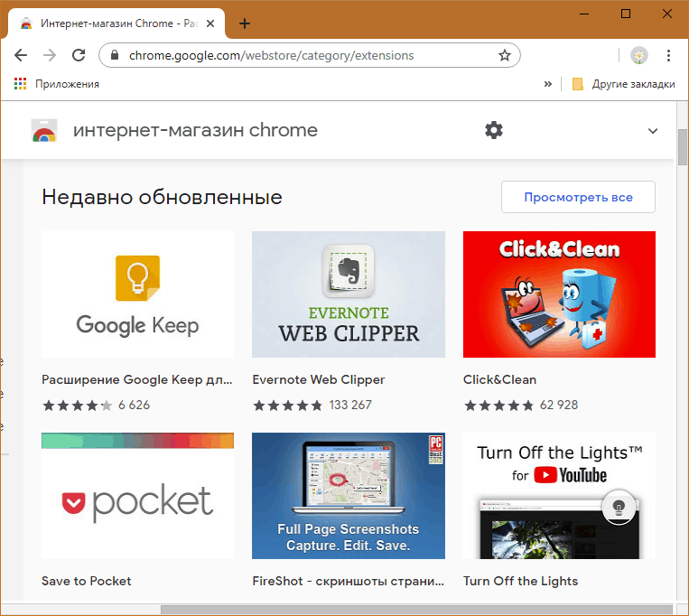This screenshot has height=616, width=689.
Task: Click the Chrome Web Store logo
Action: tap(44, 130)
